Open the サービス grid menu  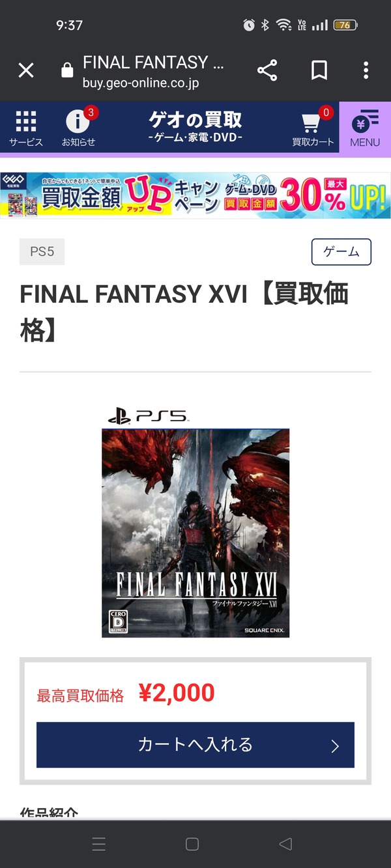pyautogui.click(x=26, y=128)
